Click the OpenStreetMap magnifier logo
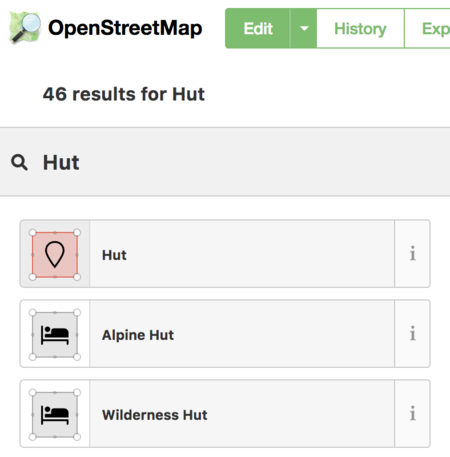This screenshot has height=457, width=450. pyautogui.click(x=25, y=27)
